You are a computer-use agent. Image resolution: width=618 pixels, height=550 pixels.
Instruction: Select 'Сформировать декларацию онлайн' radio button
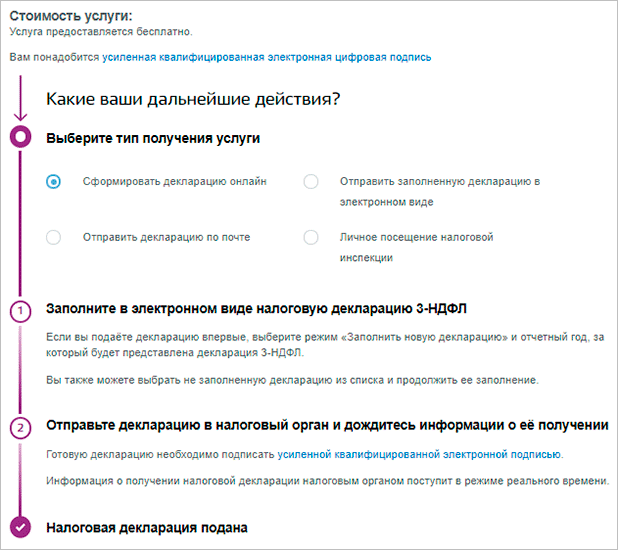54,181
